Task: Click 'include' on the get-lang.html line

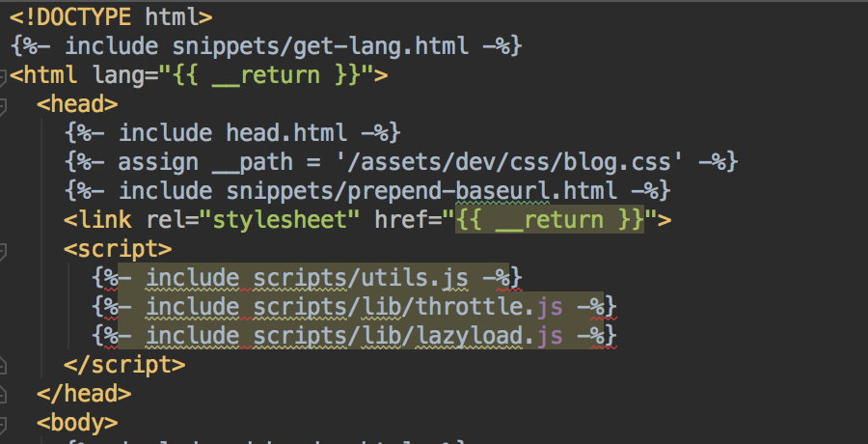Action: (x=111, y=46)
